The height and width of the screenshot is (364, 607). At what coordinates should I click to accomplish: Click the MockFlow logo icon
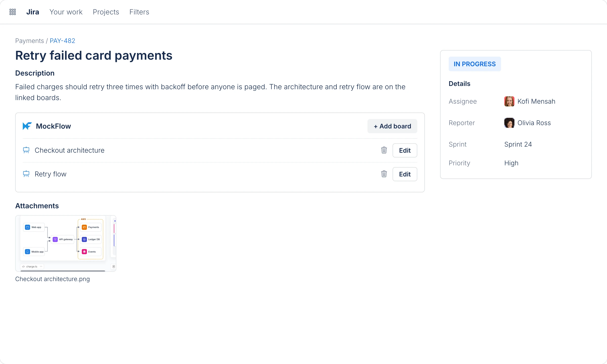[27, 126]
